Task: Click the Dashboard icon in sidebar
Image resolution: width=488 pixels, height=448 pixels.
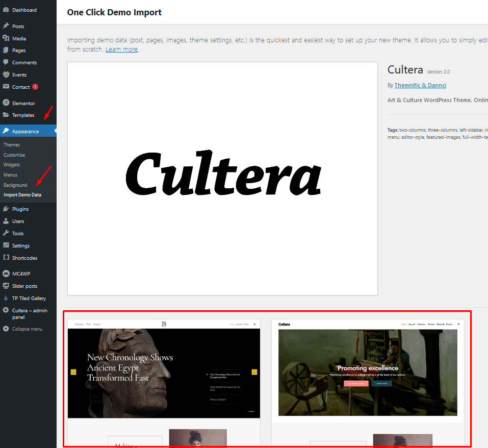Action: pos(6,10)
